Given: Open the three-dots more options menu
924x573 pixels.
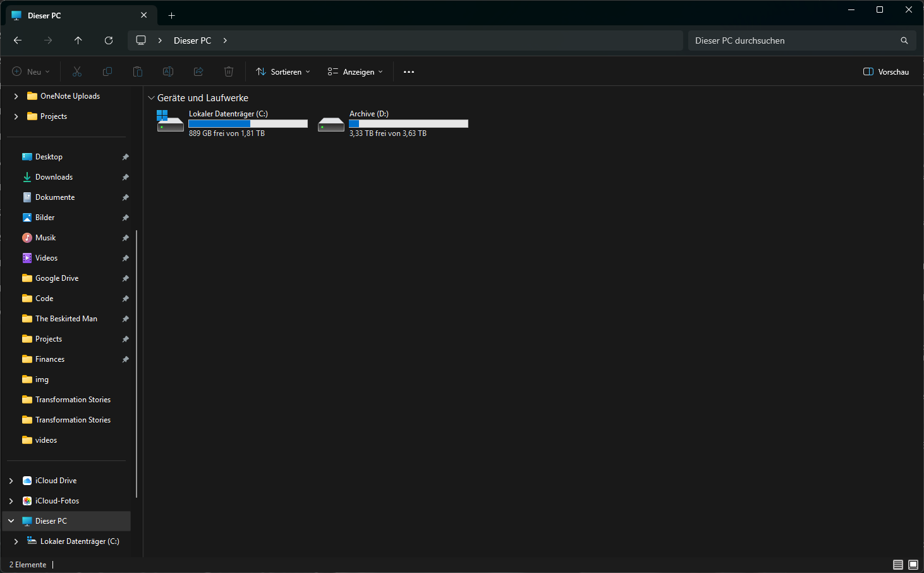Looking at the screenshot, I should click(x=409, y=72).
